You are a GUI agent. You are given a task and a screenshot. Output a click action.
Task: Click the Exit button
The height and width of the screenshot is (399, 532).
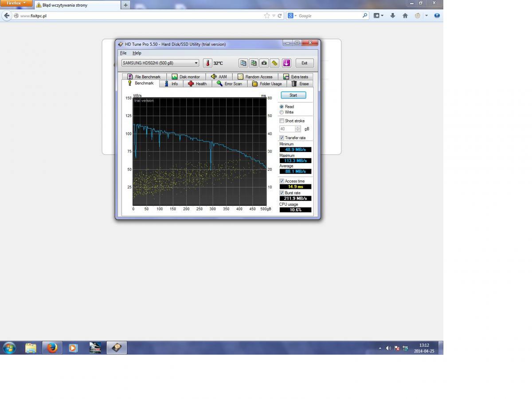click(304, 63)
